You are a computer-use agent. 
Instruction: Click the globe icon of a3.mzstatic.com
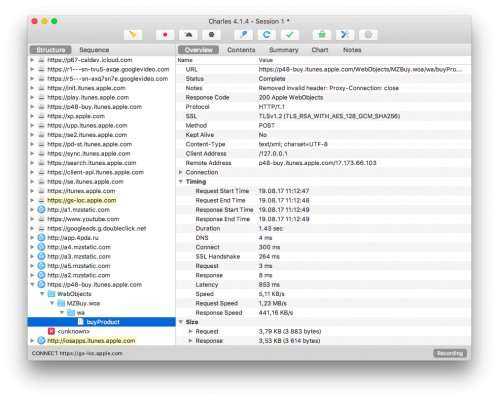click(x=41, y=256)
